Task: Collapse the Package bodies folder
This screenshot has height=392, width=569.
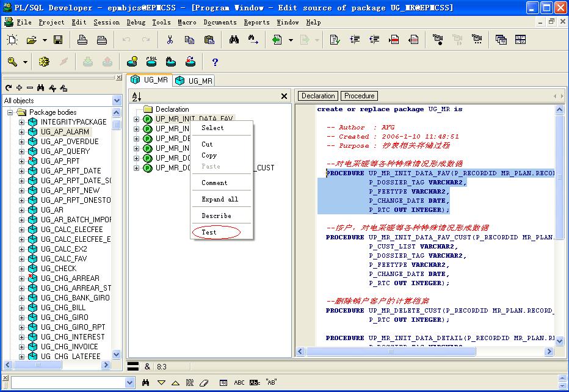Action: click(10, 112)
